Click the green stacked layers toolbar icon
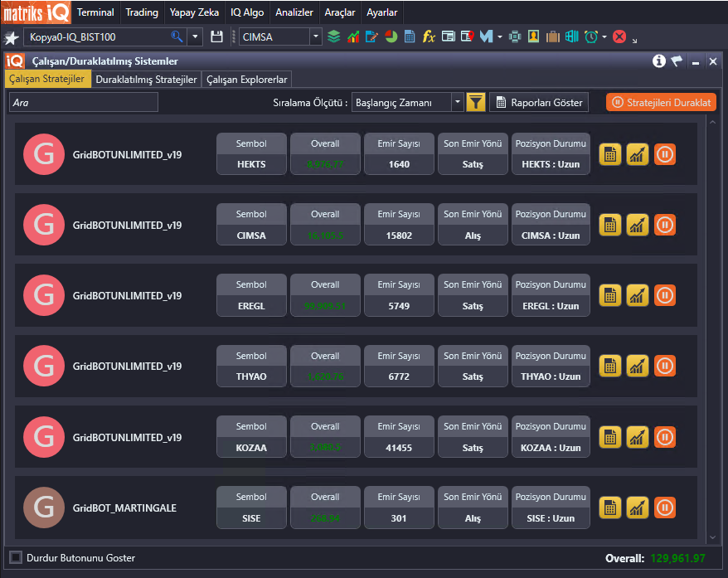This screenshot has height=578, width=728. (x=334, y=36)
